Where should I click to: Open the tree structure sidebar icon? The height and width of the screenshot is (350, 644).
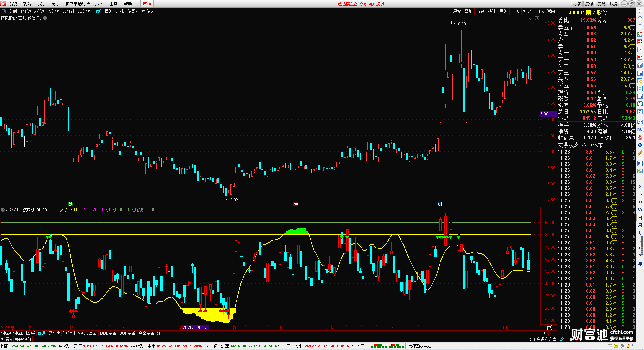pyautogui.click(x=640, y=81)
